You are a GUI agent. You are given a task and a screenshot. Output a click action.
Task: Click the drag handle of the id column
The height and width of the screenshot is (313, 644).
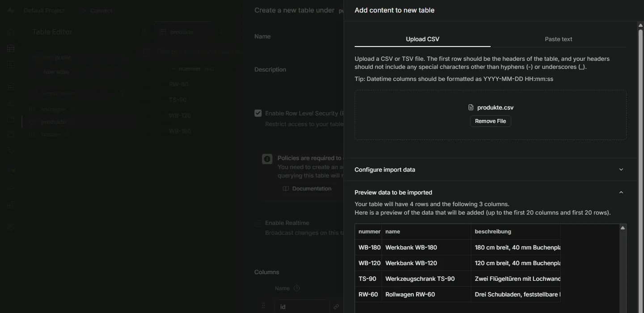[x=263, y=306]
